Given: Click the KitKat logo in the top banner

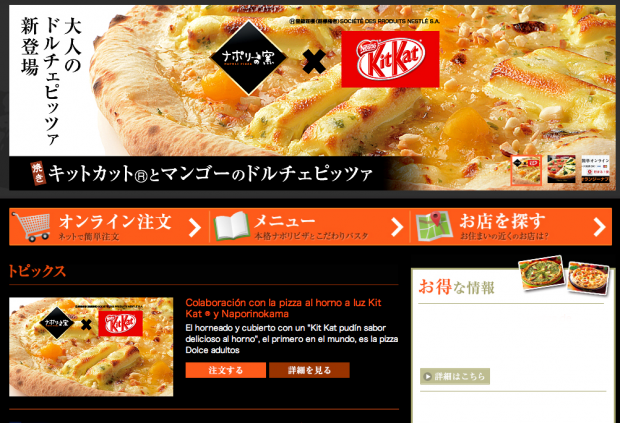Looking at the screenshot, I should pos(390,59).
